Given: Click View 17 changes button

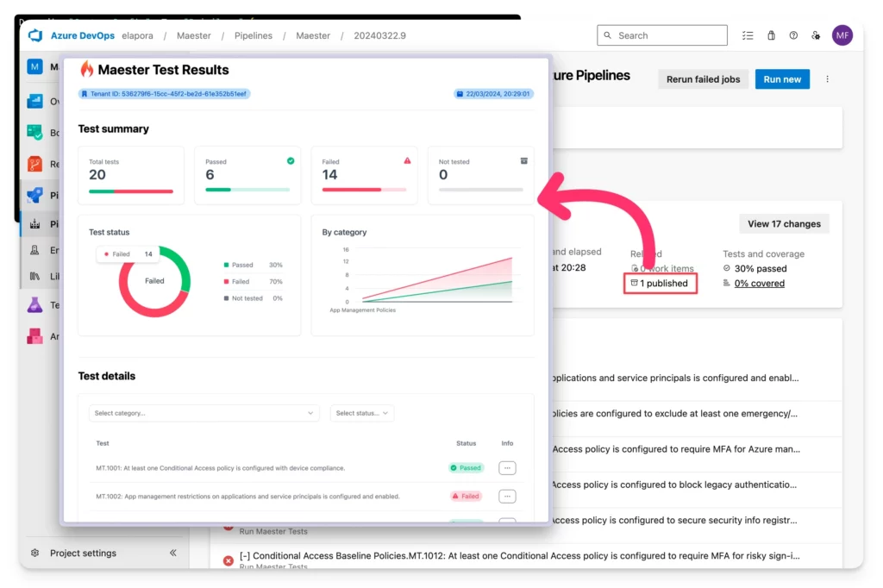Looking at the screenshot, I should point(784,224).
